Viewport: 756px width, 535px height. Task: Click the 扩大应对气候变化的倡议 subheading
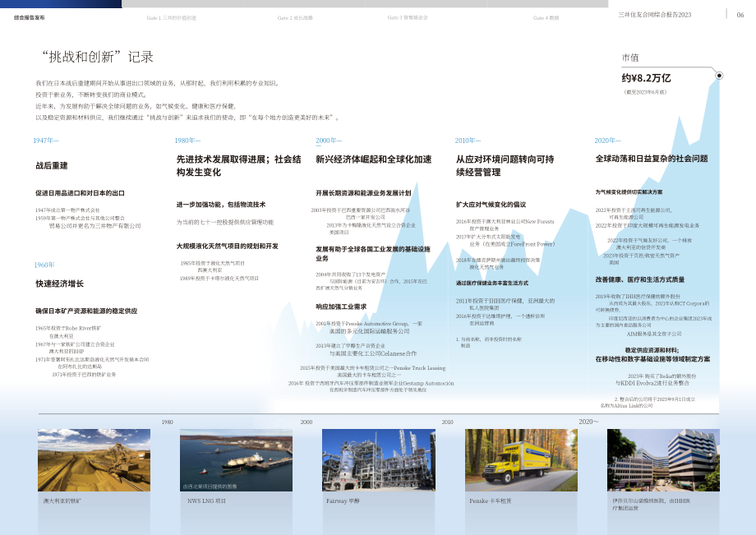[x=491, y=205]
